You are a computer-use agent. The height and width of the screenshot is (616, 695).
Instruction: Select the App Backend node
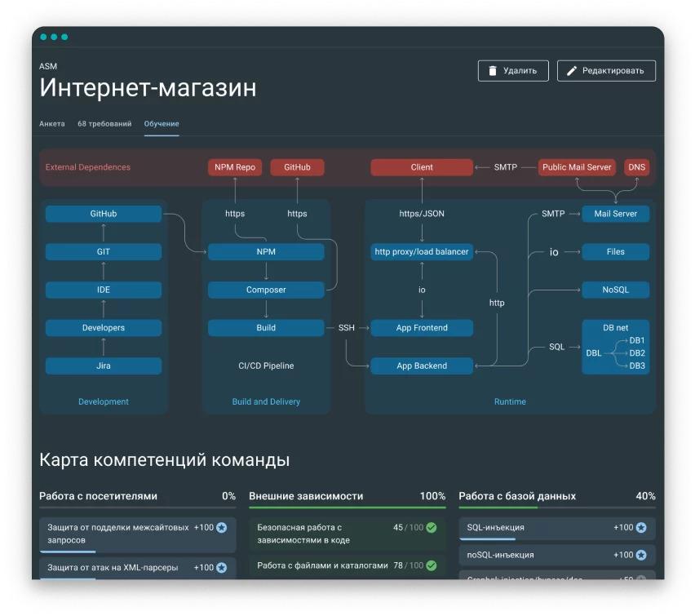[x=422, y=366]
